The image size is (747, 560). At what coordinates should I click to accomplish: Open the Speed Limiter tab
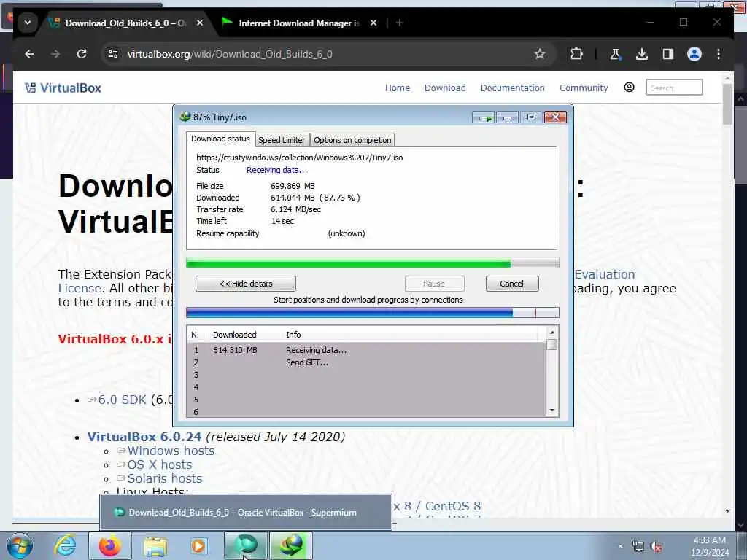[x=282, y=140]
